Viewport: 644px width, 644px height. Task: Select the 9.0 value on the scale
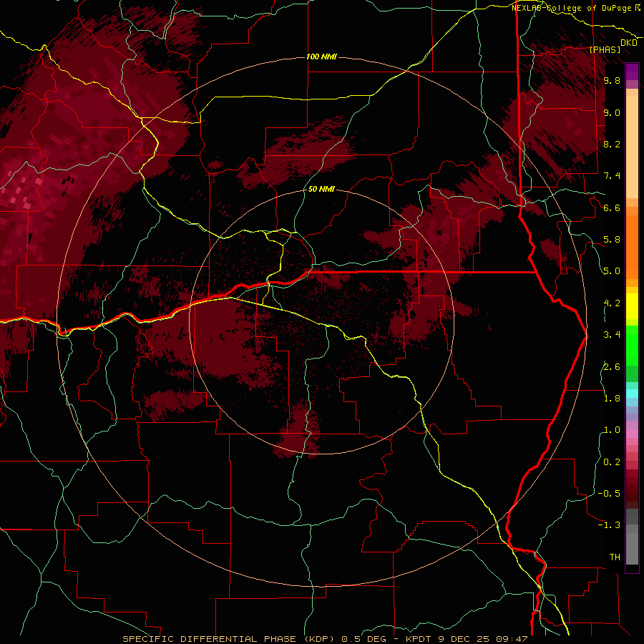612,112
